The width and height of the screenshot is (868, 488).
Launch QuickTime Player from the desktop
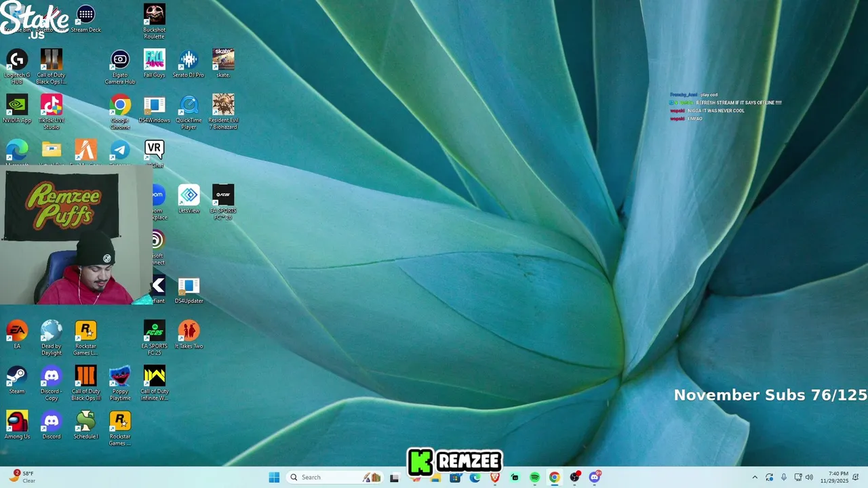(x=189, y=113)
